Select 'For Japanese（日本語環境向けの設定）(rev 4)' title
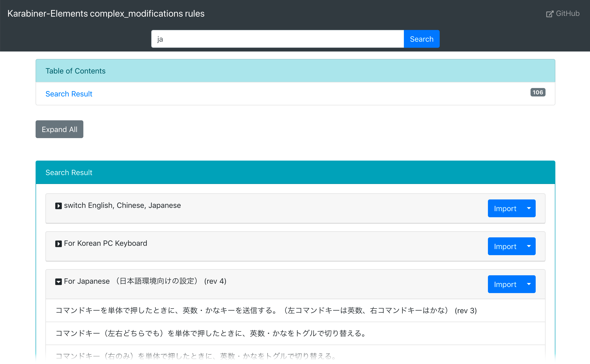This screenshot has height=364, width=590. click(x=145, y=281)
